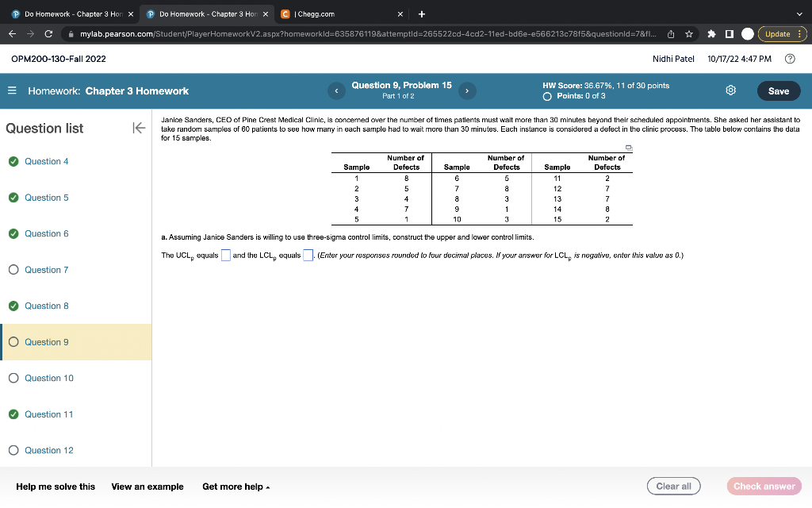Open help question mark icon
Viewport: 812px width, 508px height.
pyautogui.click(x=790, y=59)
